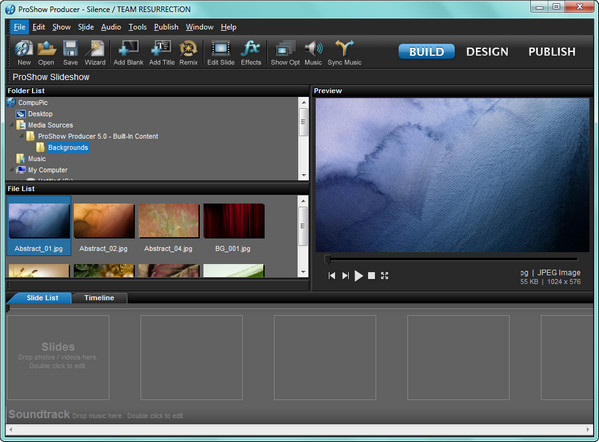The image size is (599, 442).
Task: Launch the Wizard tool
Action: click(x=95, y=52)
